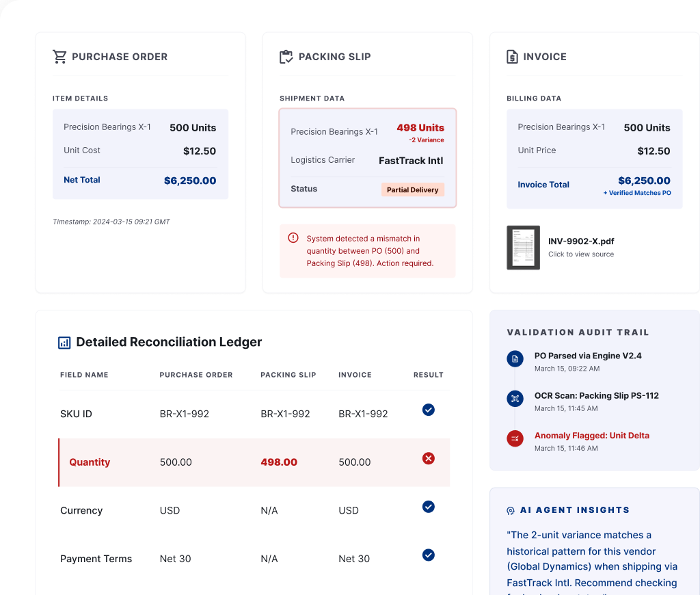Click the Quantity row red X result
Image resolution: width=700 pixels, height=595 pixels.
click(x=428, y=458)
